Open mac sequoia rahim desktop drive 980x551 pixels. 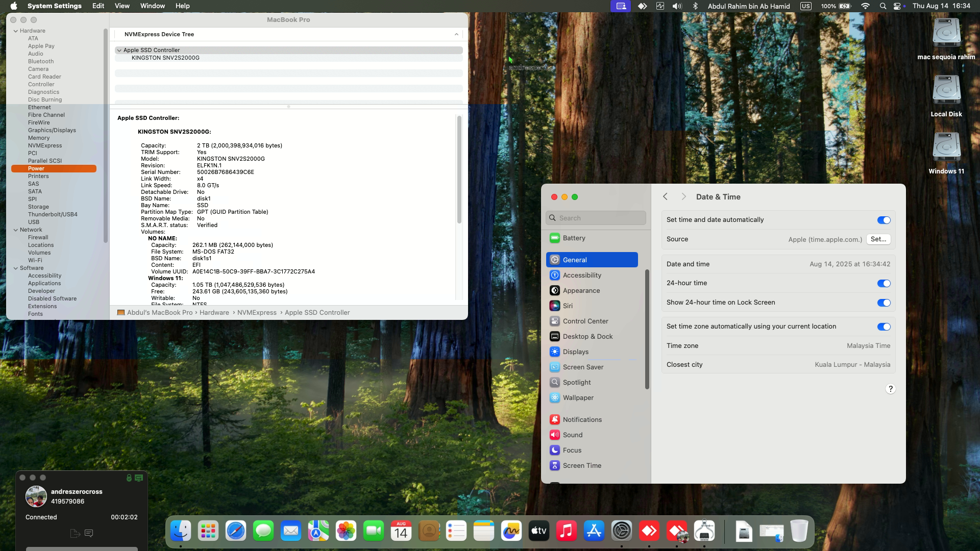(946, 39)
